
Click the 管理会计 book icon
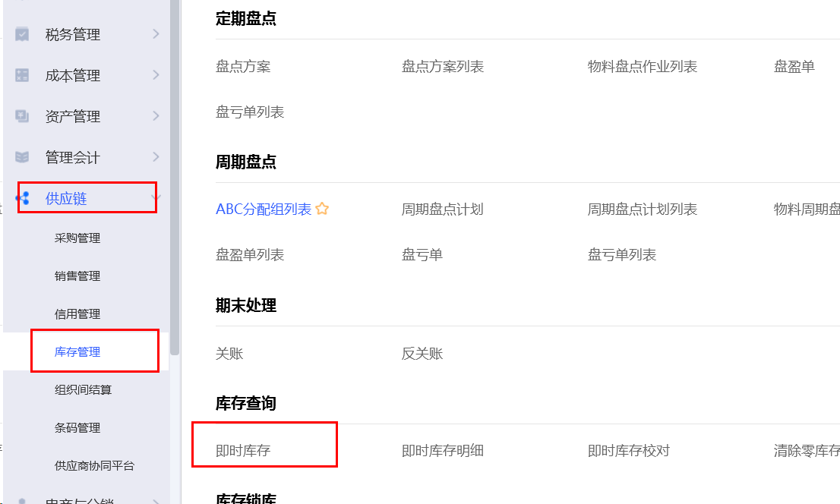tap(22, 157)
